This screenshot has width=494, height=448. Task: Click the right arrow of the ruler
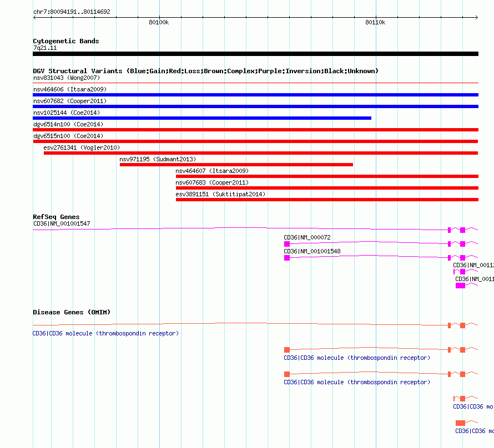477,17
